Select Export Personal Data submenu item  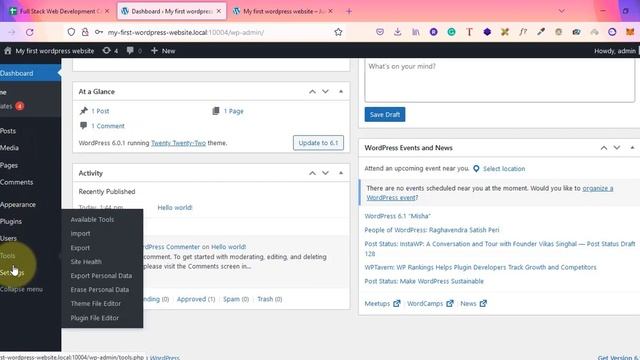coord(101,276)
